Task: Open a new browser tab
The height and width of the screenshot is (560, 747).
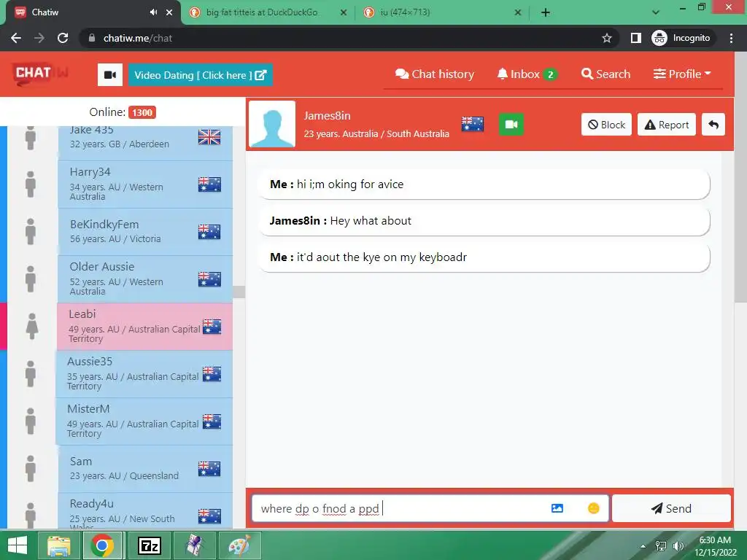Action: click(x=546, y=12)
